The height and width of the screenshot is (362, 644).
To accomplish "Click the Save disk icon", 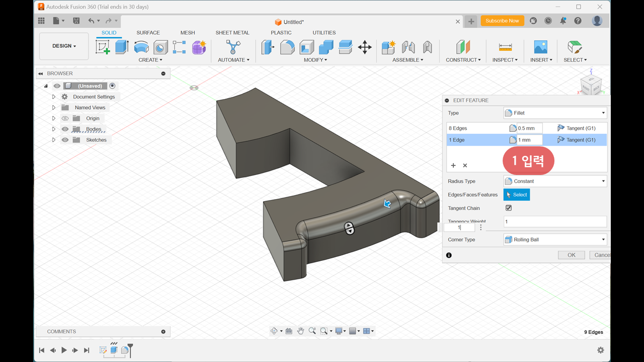I will [76, 21].
